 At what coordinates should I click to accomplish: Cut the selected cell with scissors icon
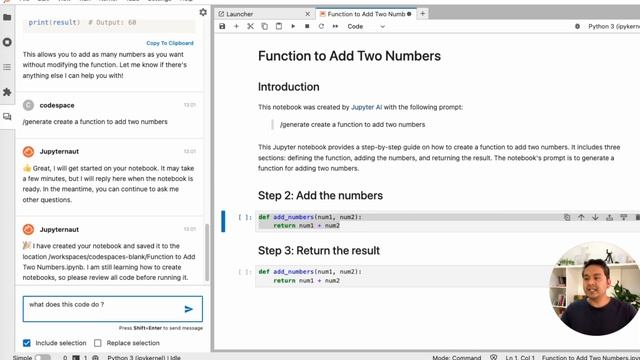pos(250,26)
